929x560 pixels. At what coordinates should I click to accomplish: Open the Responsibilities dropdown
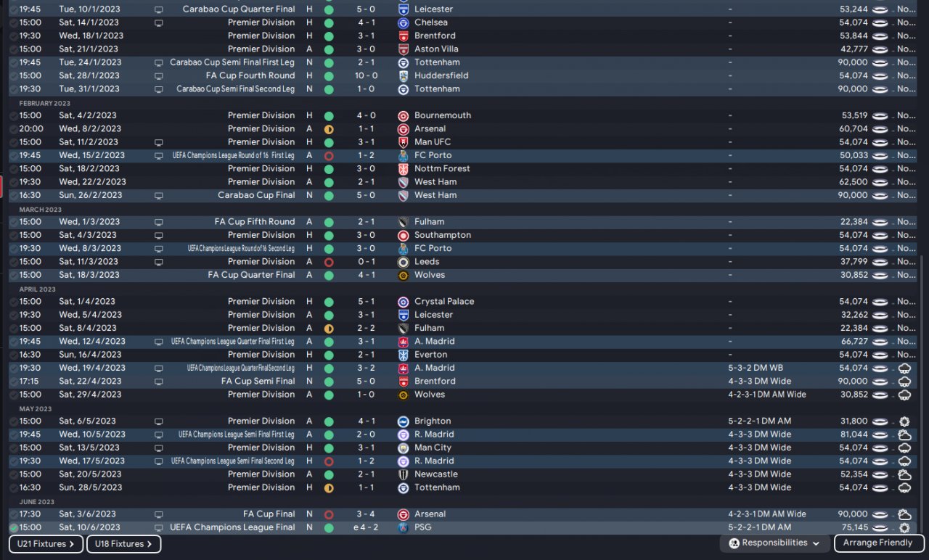click(x=776, y=543)
